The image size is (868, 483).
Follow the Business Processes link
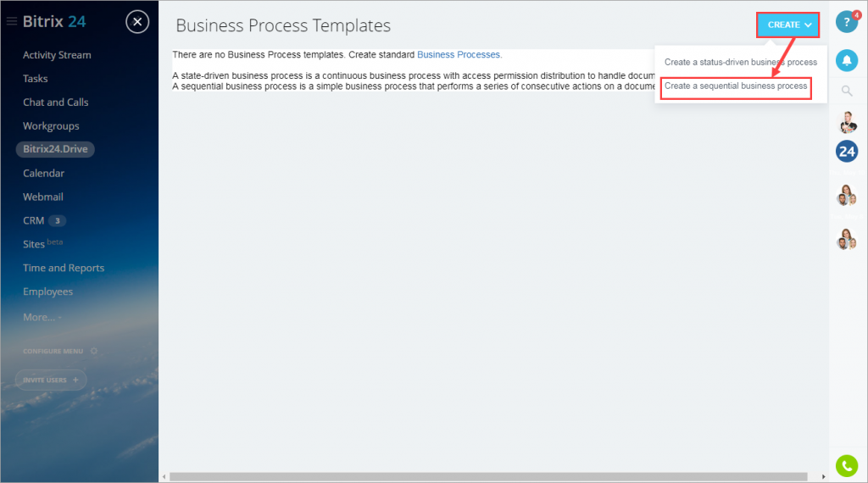[x=459, y=55]
